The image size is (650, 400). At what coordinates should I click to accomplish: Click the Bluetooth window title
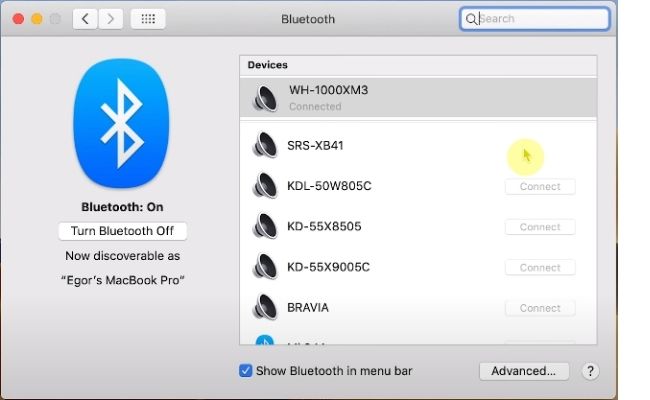308,19
